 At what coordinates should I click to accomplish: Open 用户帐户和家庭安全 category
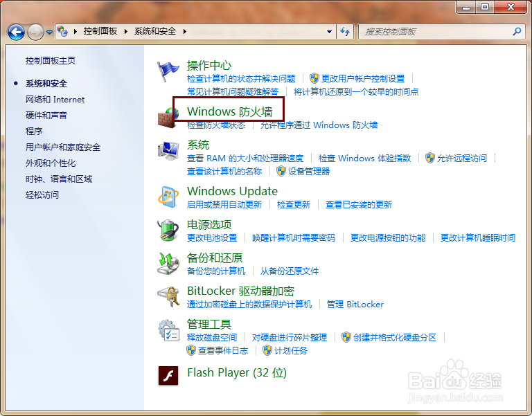click(x=63, y=147)
